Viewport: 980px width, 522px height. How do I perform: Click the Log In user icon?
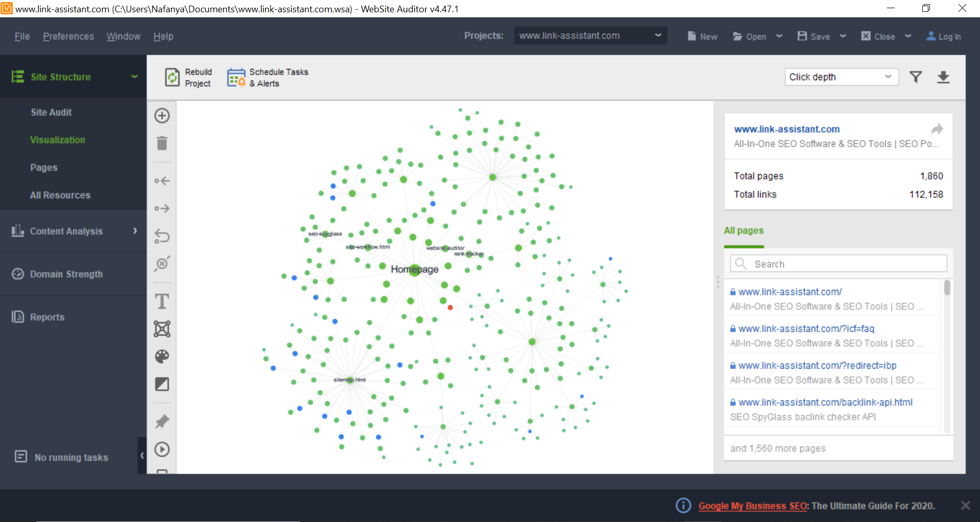pos(931,36)
